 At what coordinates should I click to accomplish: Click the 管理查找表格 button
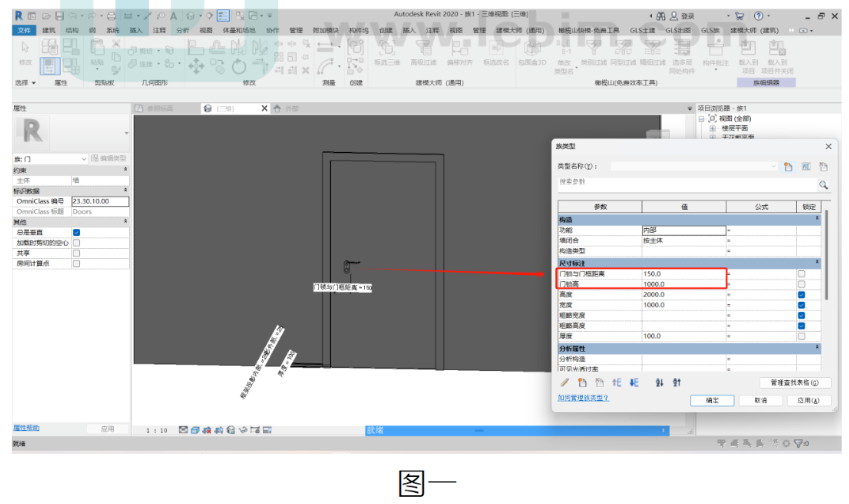click(x=794, y=383)
